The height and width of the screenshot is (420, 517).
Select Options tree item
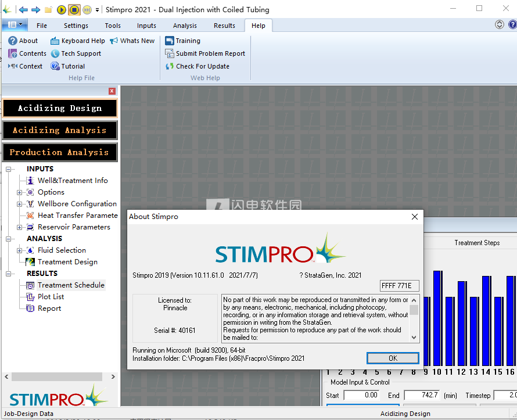51,192
